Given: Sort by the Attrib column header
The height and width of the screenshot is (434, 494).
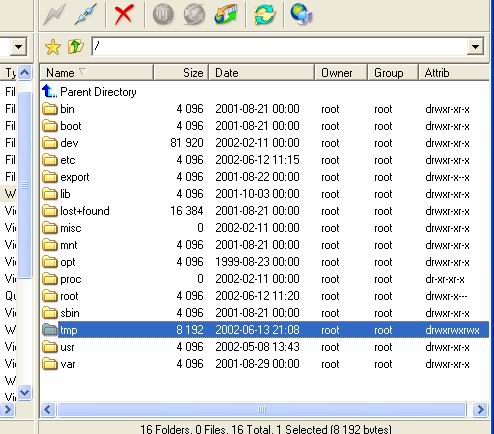Looking at the screenshot, I should (454, 73).
